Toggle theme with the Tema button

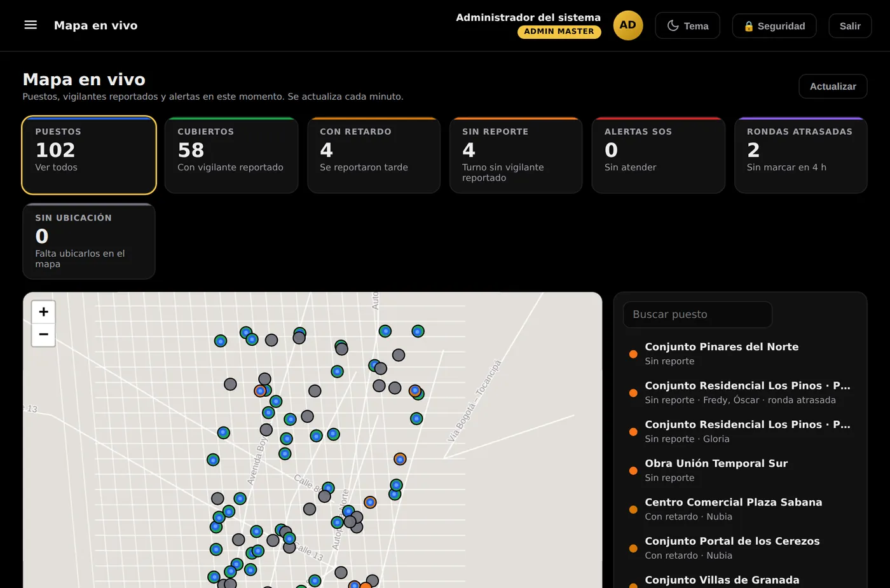pyautogui.click(x=687, y=26)
